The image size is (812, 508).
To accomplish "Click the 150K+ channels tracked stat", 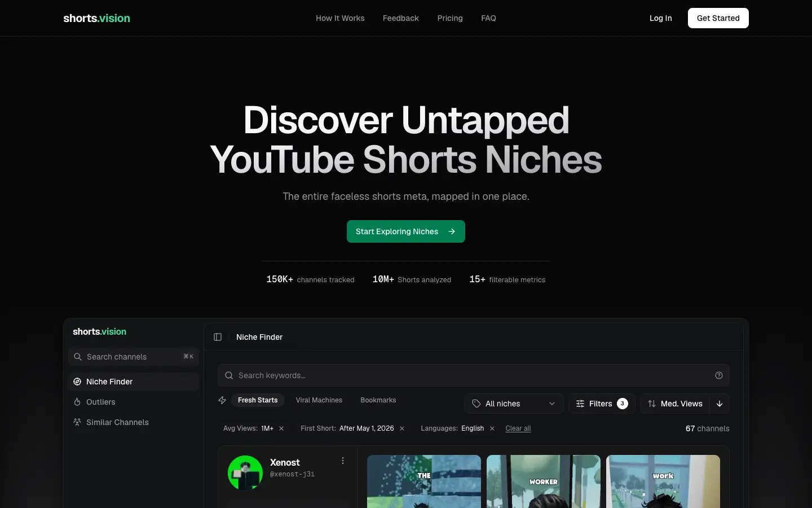I will point(310,279).
